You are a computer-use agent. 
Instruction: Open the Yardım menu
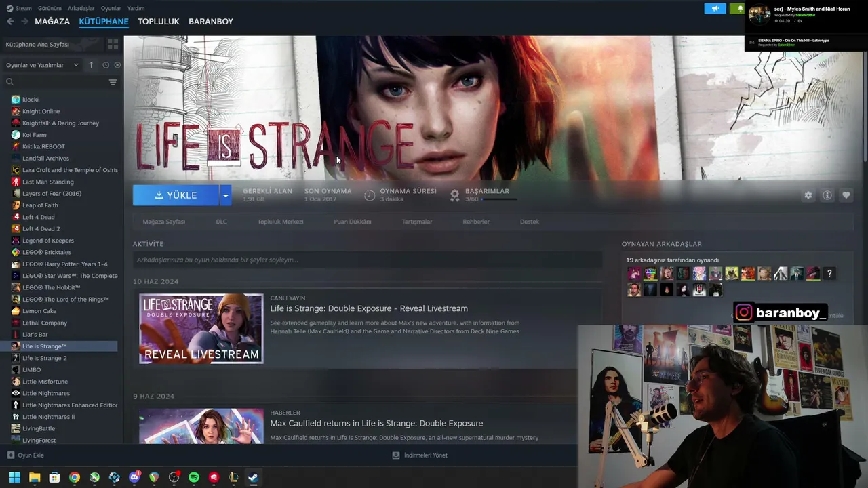click(x=136, y=8)
